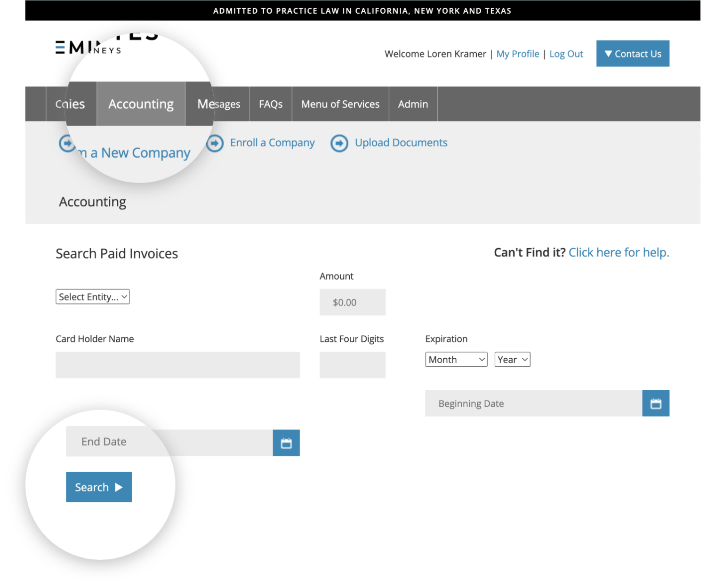Viewport: 723px width, 588px height.
Task: Open My Profile
Action: point(518,54)
